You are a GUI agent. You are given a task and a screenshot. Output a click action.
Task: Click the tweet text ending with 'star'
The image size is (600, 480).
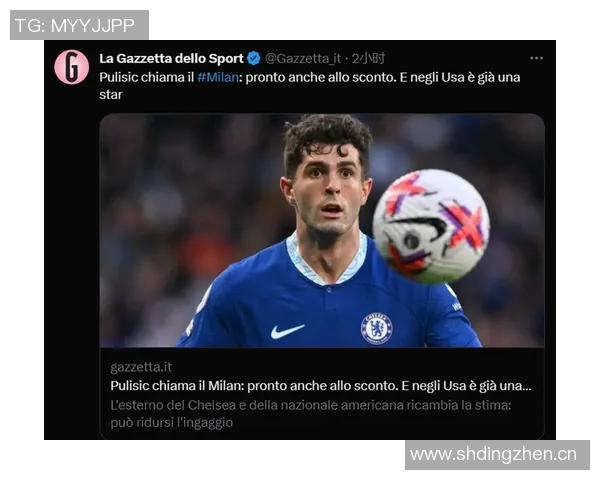point(310,86)
